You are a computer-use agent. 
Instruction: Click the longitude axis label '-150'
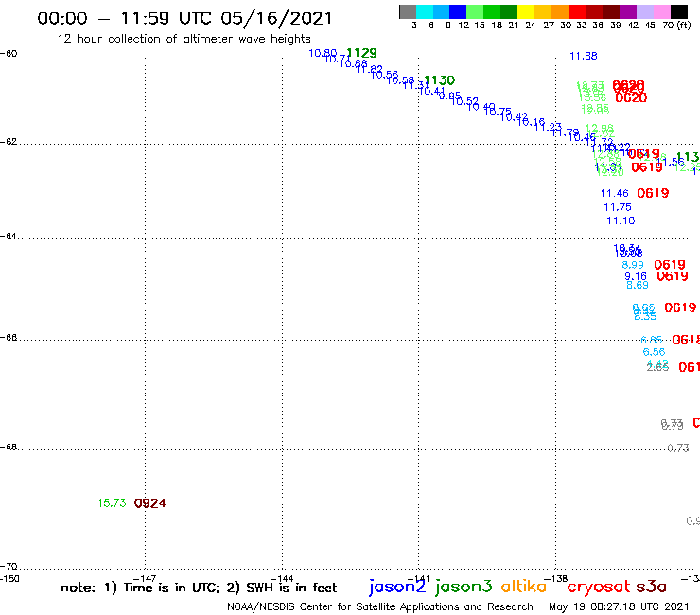pyautogui.click(x=9, y=578)
